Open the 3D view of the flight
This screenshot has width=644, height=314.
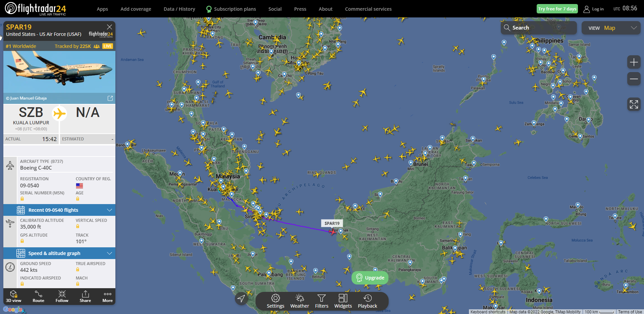click(x=13, y=296)
